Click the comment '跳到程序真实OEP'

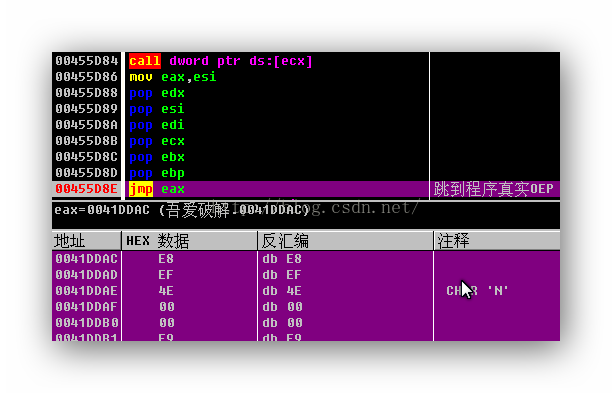(x=494, y=189)
